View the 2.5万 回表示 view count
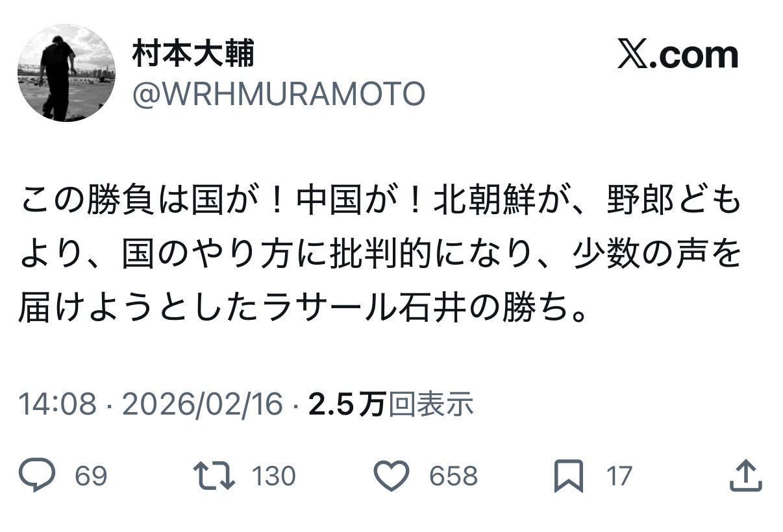This screenshot has width=783, height=532. 391,405
